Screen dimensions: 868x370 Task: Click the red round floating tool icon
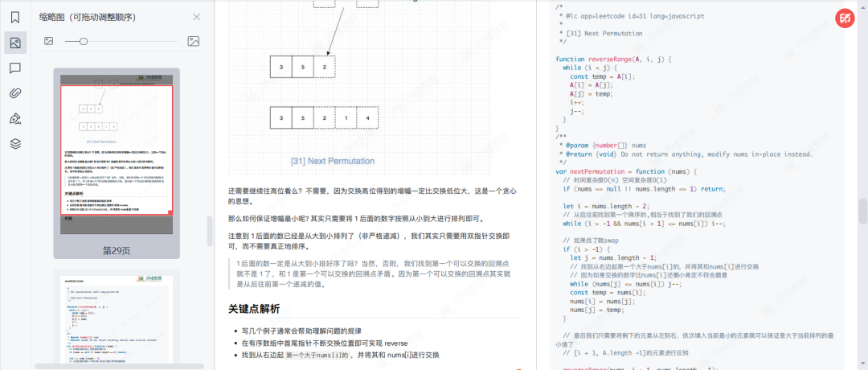click(x=845, y=18)
